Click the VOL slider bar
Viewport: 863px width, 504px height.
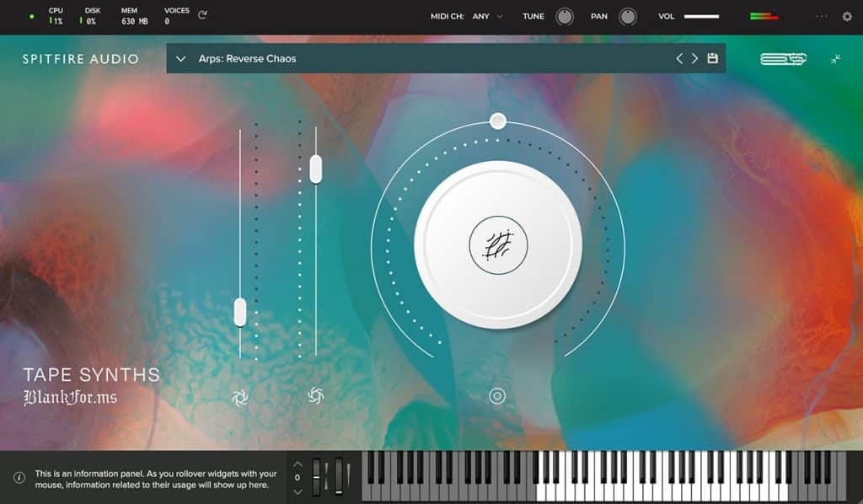click(x=701, y=16)
